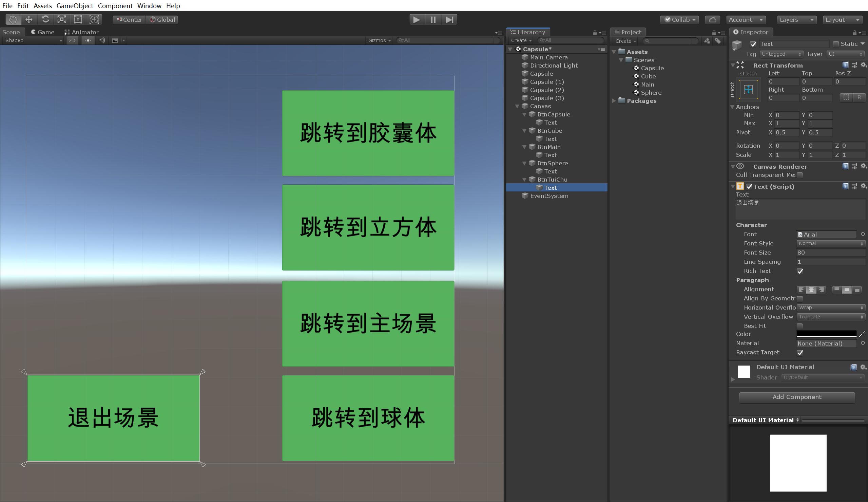Enable Best Fit checkbox
Viewport: 868px width, 502px height.
click(800, 326)
